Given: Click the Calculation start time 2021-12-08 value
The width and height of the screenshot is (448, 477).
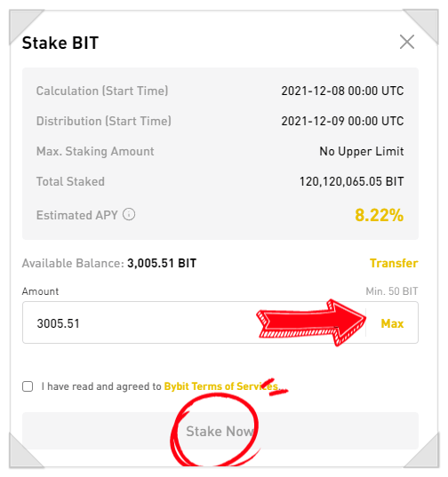Looking at the screenshot, I should pos(342,91).
